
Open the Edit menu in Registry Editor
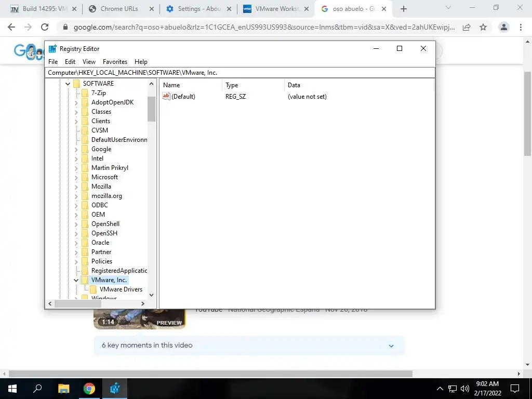[x=70, y=62]
